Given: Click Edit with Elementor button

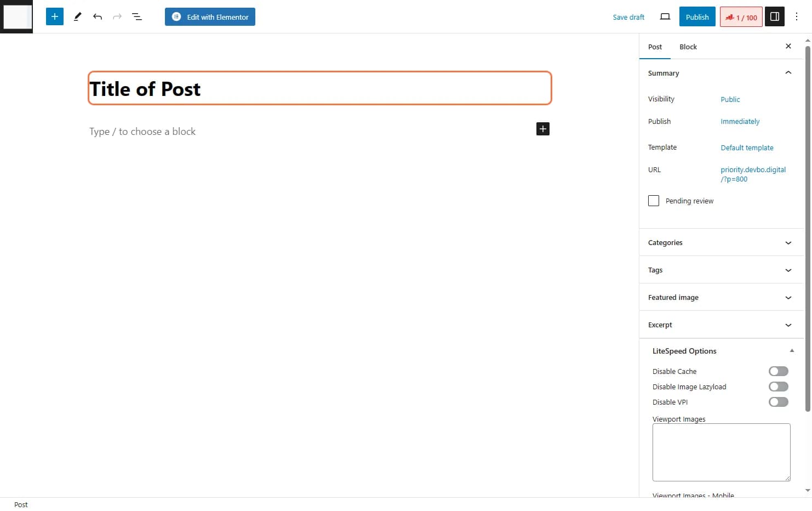Looking at the screenshot, I should (x=210, y=16).
